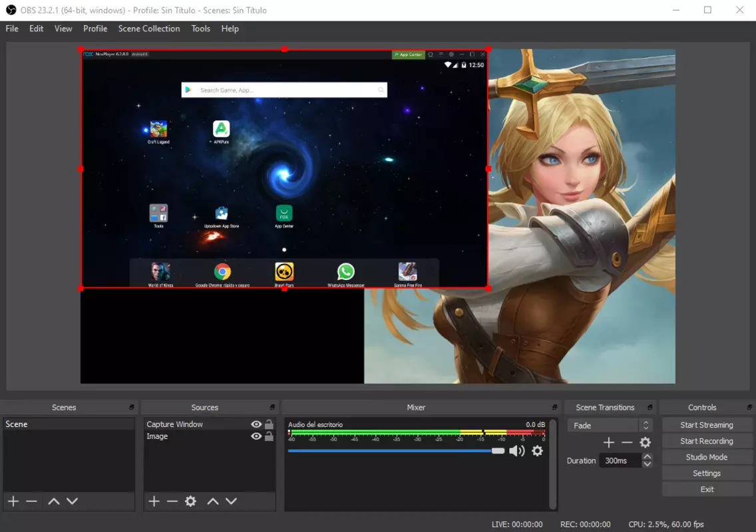Click Google Chrome icon in preview

pyautogui.click(x=222, y=272)
